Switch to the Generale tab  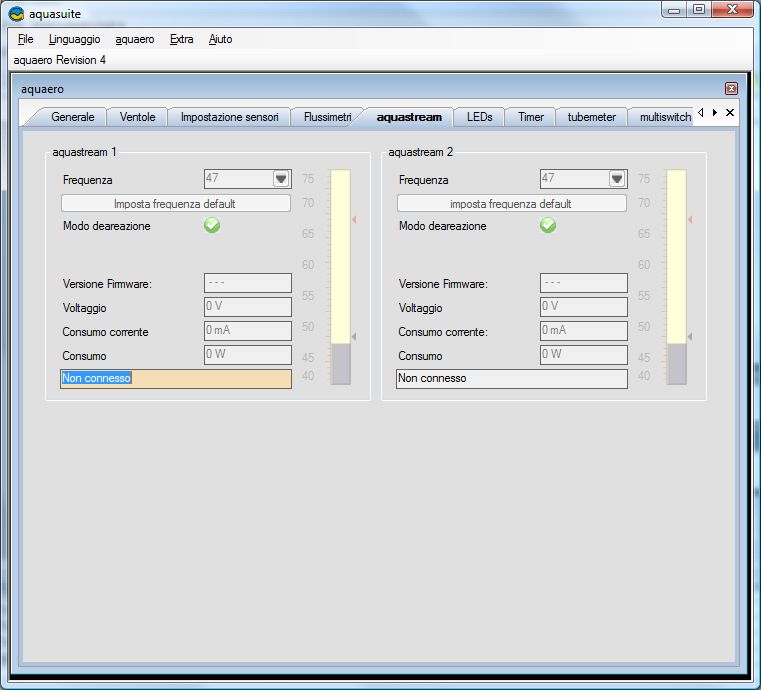click(x=72, y=117)
